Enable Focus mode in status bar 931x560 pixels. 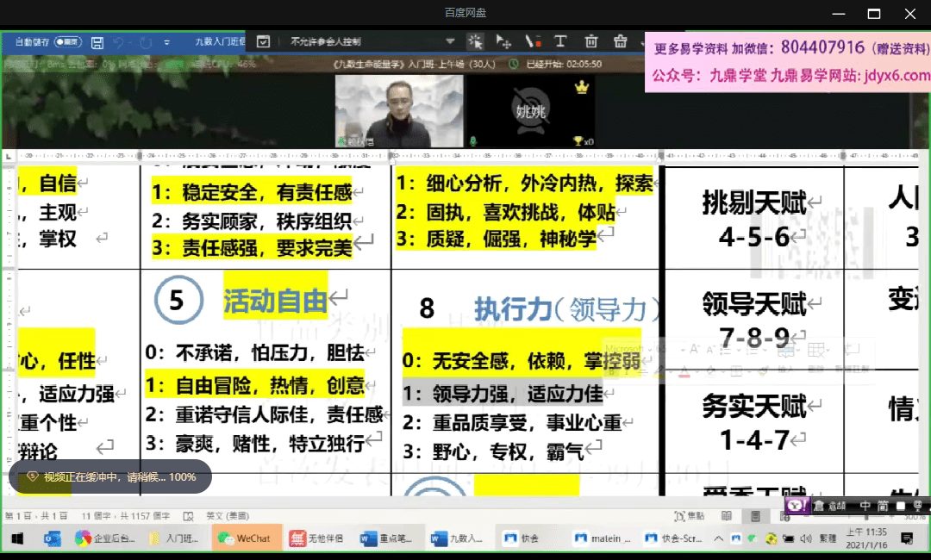pyautogui.click(x=686, y=515)
